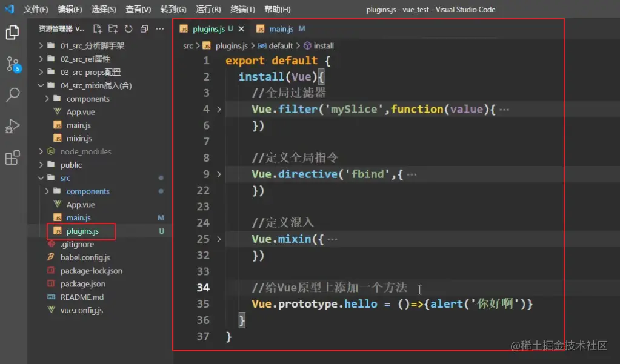Open App.vue under 04_src_mixin混入(合)
Image resolution: width=620 pixels, height=364 pixels.
pos(80,112)
